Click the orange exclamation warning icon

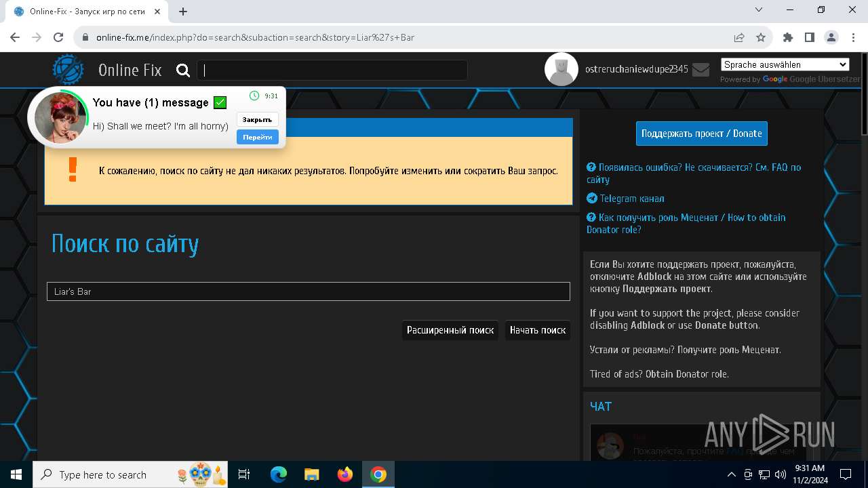click(73, 170)
